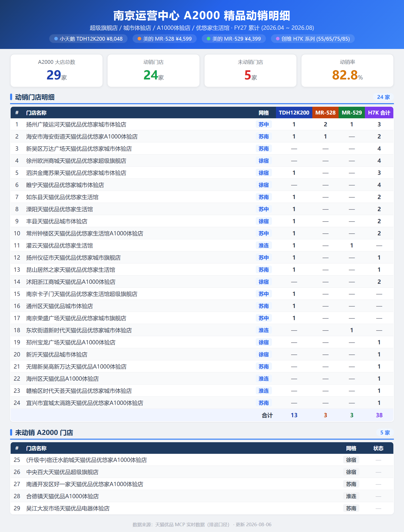Select store row 海安市海安街道天猫优品优悠家A1000体验店
The height and width of the screenshot is (532, 404).
click(202, 136)
